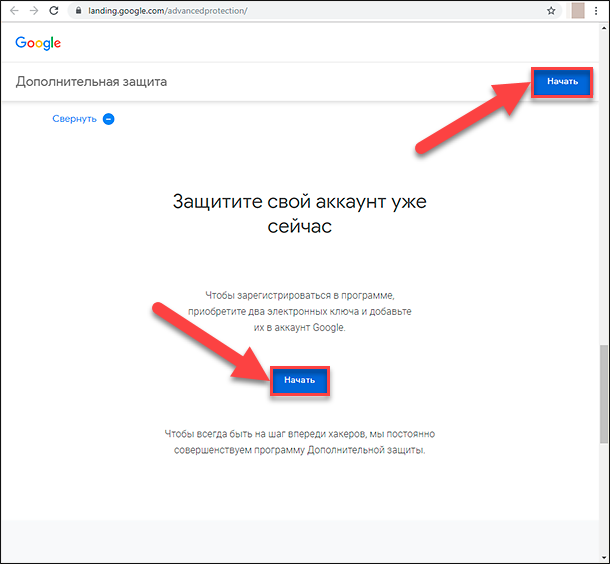Click the padlock site info icon

tap(79, 11)
